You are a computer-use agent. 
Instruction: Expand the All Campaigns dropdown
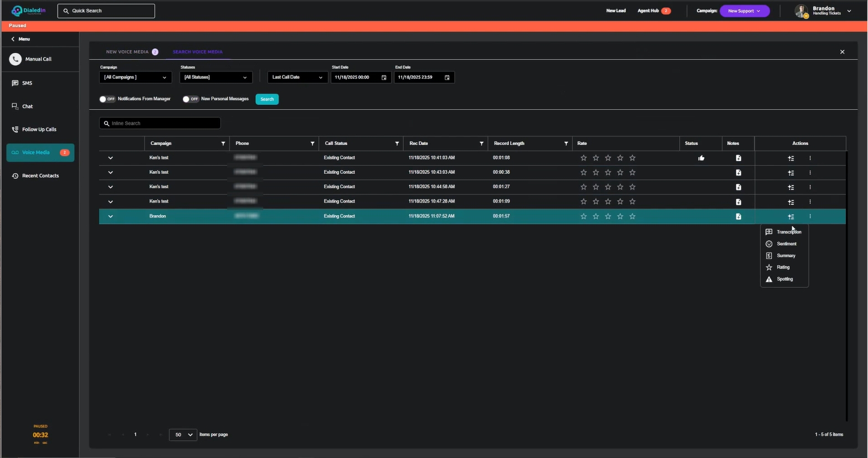coord(135,78)
